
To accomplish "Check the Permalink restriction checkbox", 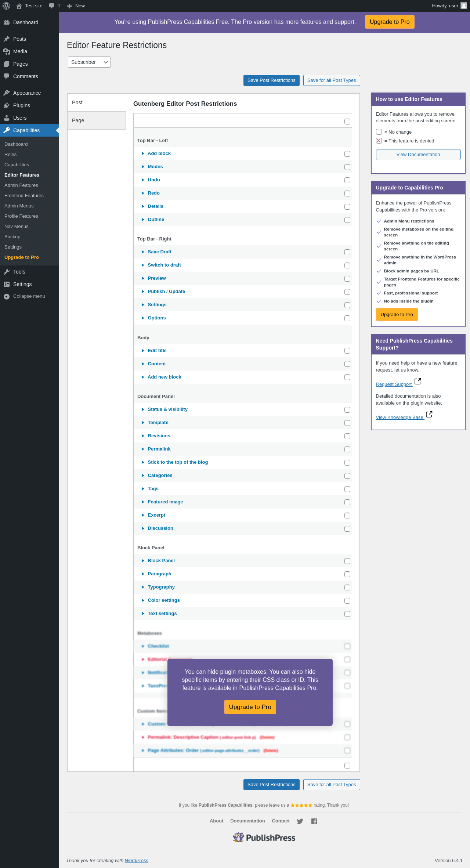I will (x=347, y=449).
